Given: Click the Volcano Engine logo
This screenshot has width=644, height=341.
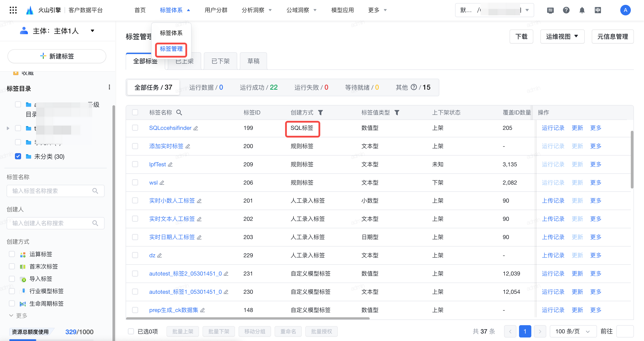Looking at the screenshot, I should point(30,10).
